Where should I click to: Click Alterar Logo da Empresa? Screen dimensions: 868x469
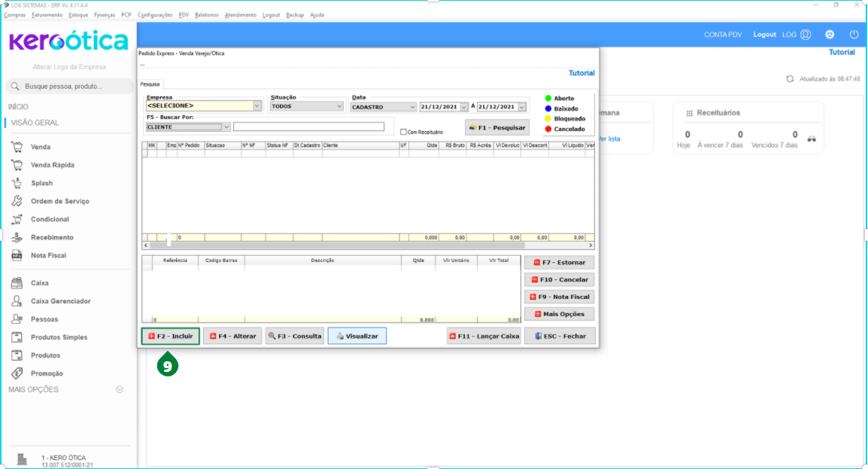(x=69, y=67)
